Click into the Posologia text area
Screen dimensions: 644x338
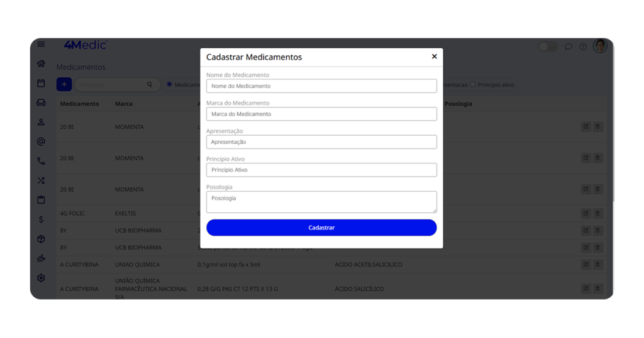(321, 202)
